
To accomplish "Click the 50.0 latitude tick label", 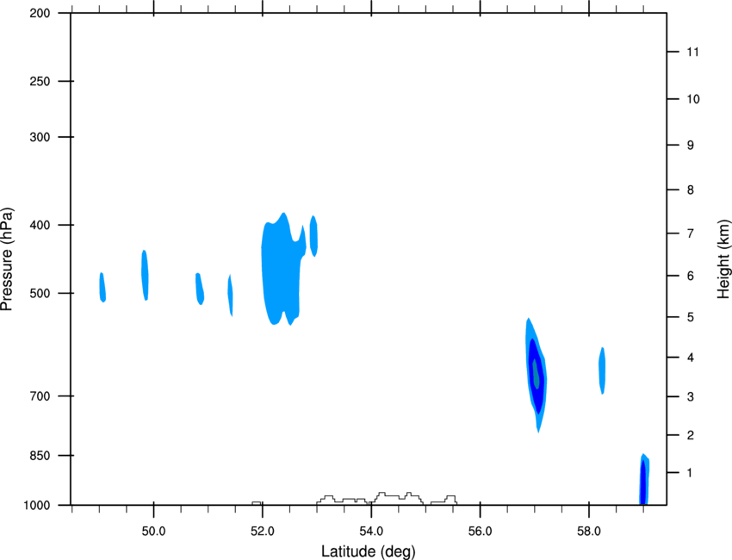I will tap(153, 532).
